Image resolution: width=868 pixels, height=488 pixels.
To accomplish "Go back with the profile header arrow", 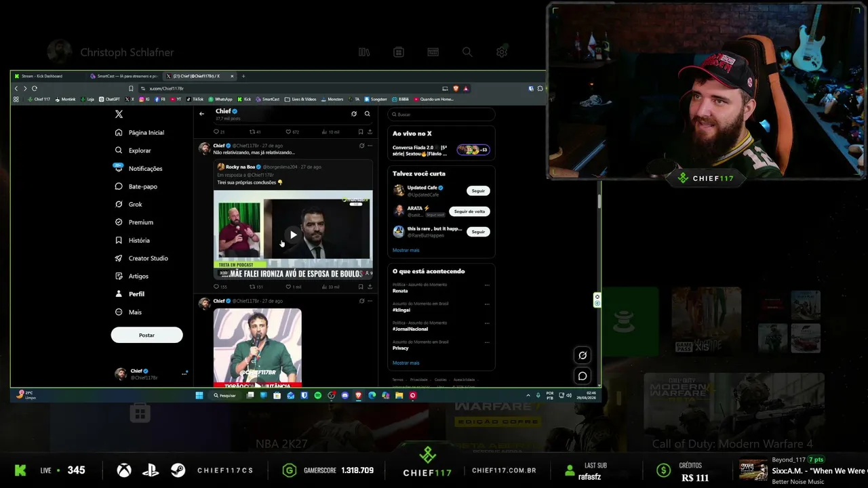I will pos(201,114).
